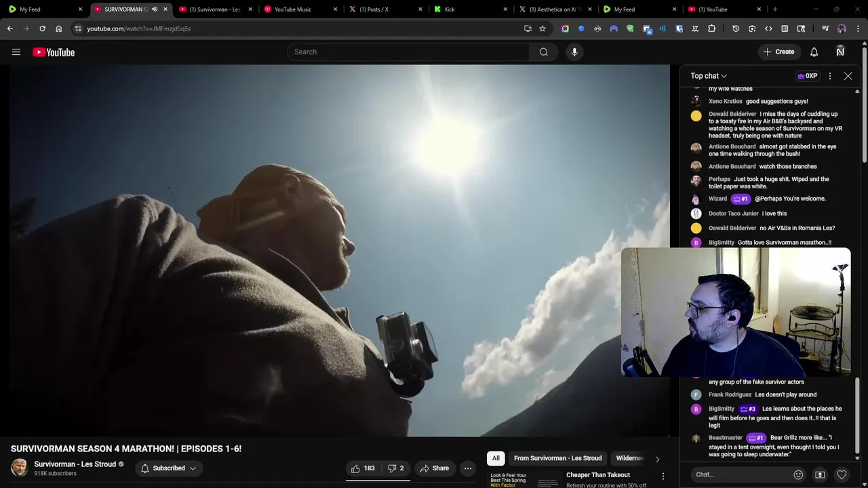Open the Les Stroud channel avatar

pyautogui.click(x=19, y=468)
